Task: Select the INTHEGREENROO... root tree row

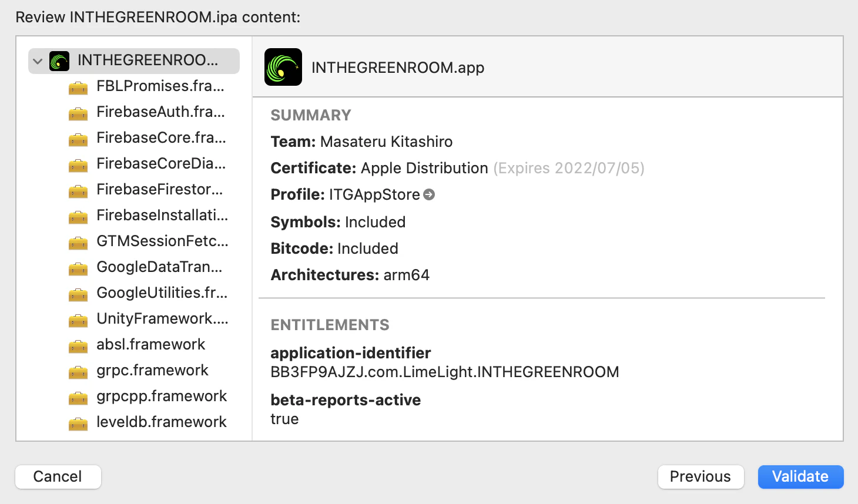Action: coord(134,61)
